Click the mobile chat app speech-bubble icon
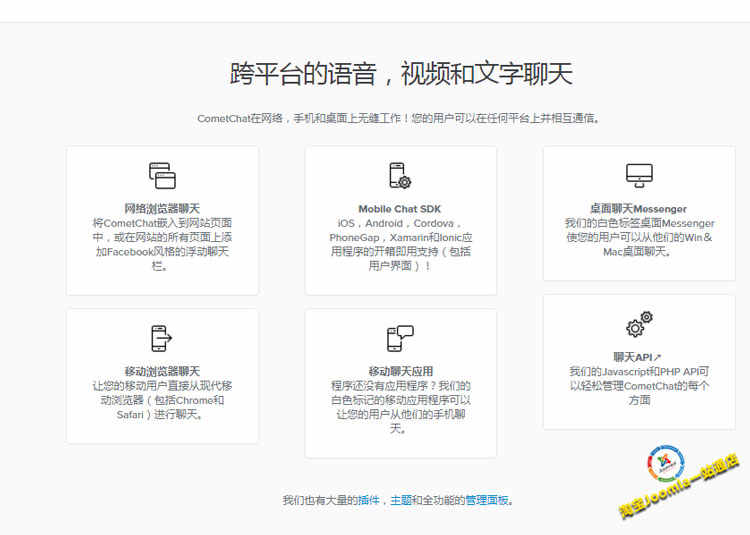 tap(400, 338)
